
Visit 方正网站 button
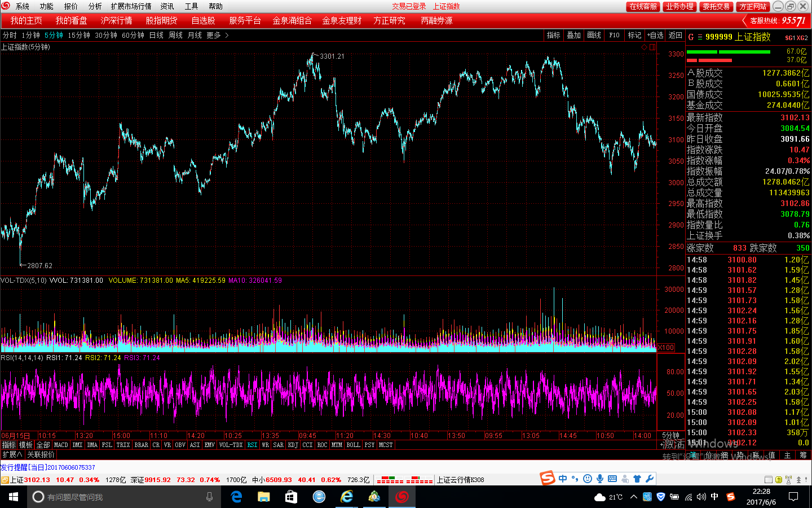coord(753,6)
